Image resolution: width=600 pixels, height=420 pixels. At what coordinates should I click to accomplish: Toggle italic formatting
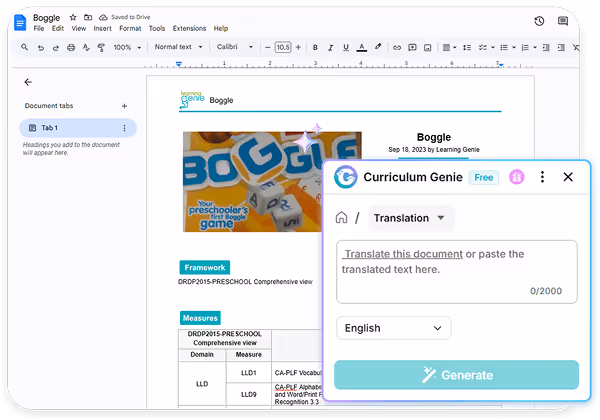[330, 47]
